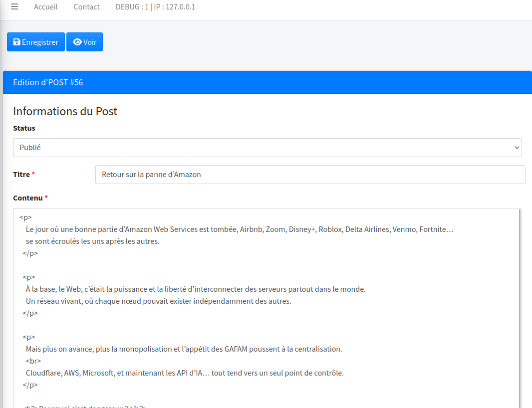Click the line starting 'Cloudflare, AWS, Microsoft'
The image size is (532, 408).
[x=185, y=373]
